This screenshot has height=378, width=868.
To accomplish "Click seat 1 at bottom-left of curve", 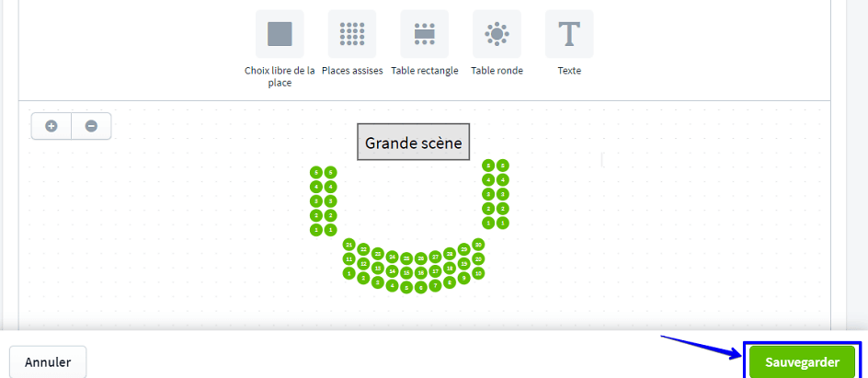I will pyautogui.click(x=349, y=273).
